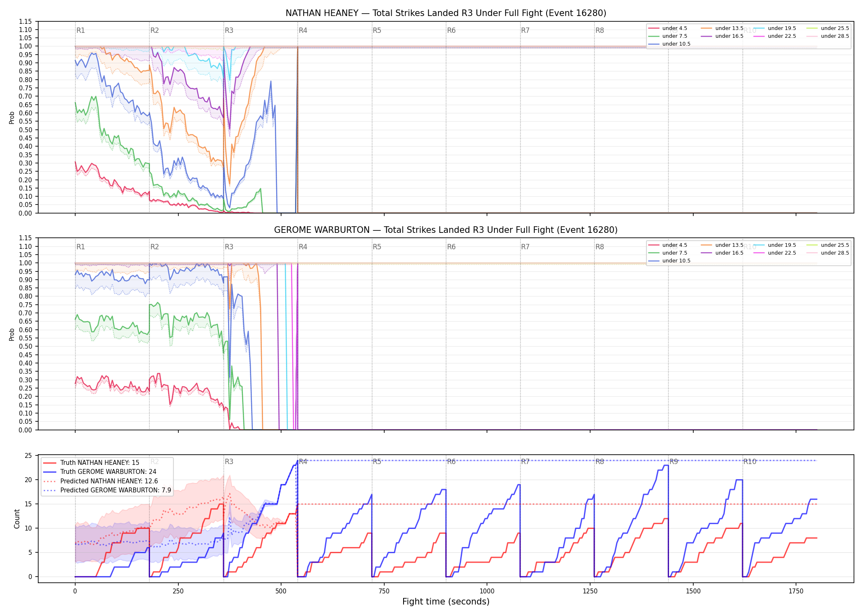
Task: Select 'Predicted GEROME WARBURTON: 7.9' legend entry
Action: tap(107, 490)
